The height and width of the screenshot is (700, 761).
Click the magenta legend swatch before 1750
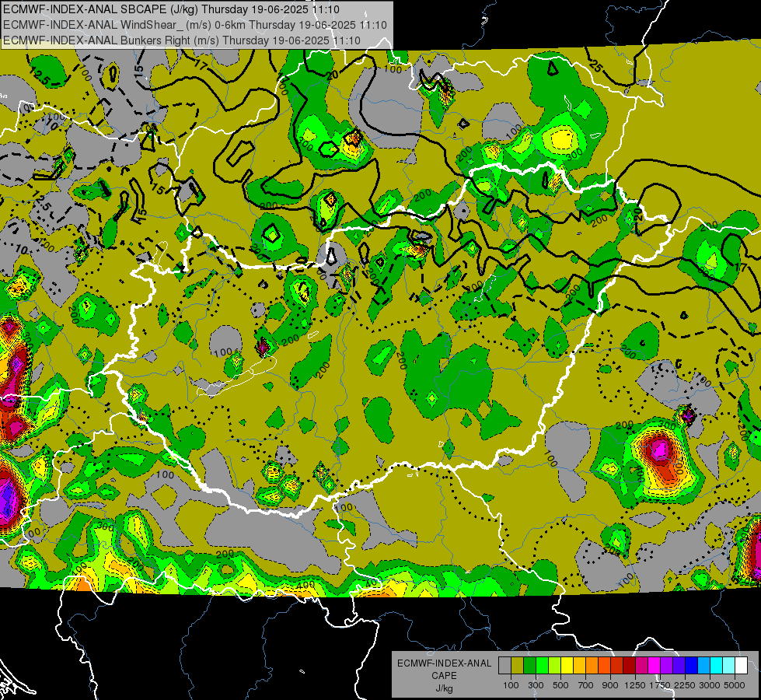[x=655, y=665]
